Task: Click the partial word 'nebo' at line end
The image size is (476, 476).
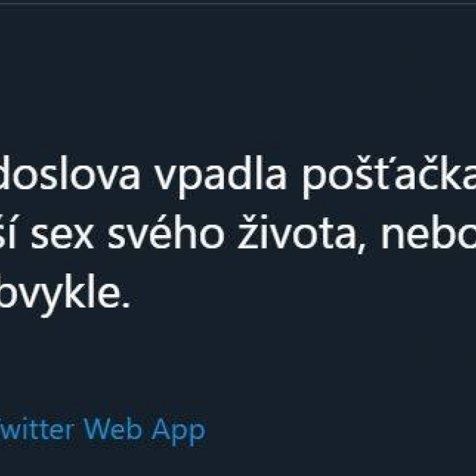Action: 428,232
